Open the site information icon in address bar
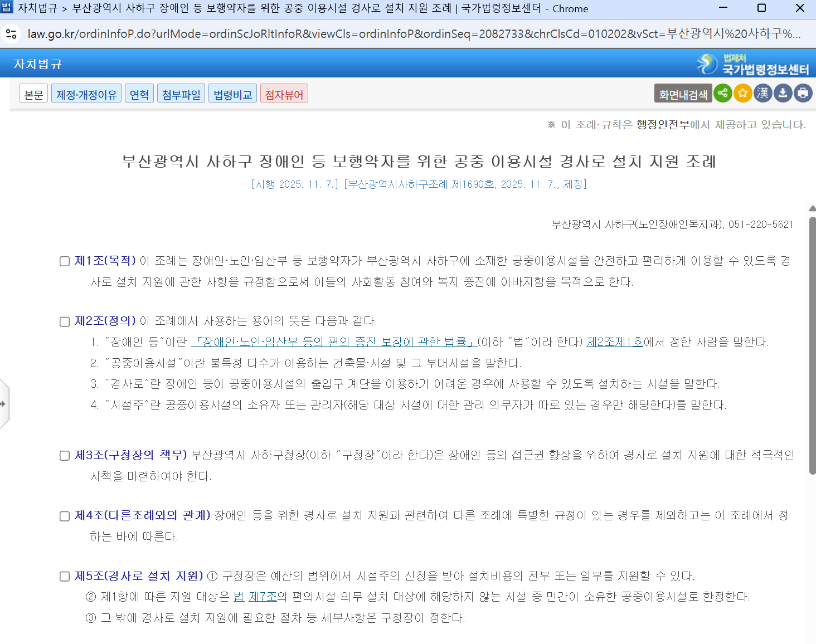Image resolution: width=816 pixels, height=644 pixels. (x=11, y=34)
